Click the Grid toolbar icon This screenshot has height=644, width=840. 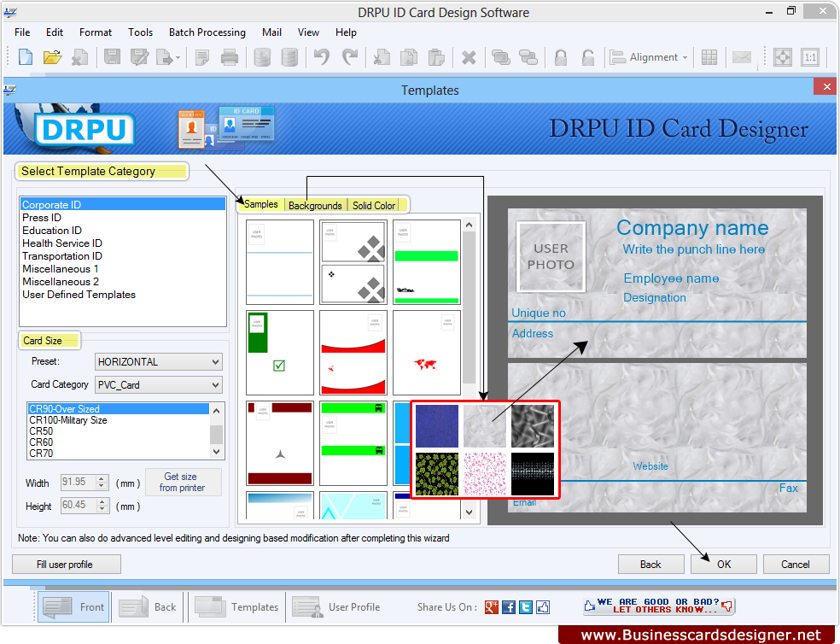tap(709, 57)
